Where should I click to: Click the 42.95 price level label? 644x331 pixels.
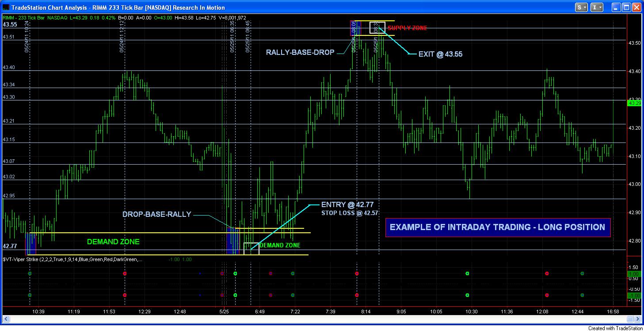click(x=9, y=196)
